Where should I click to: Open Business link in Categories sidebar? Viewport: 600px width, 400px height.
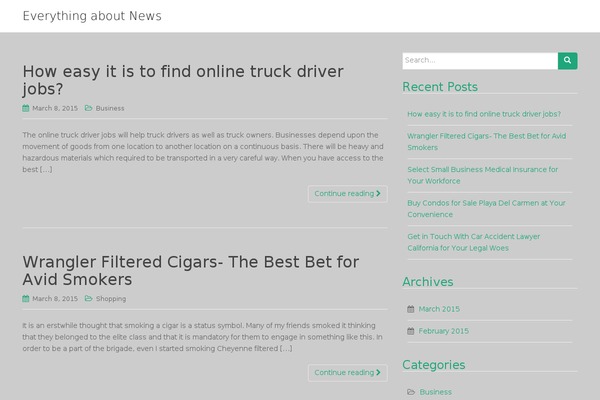coord(435,392)
